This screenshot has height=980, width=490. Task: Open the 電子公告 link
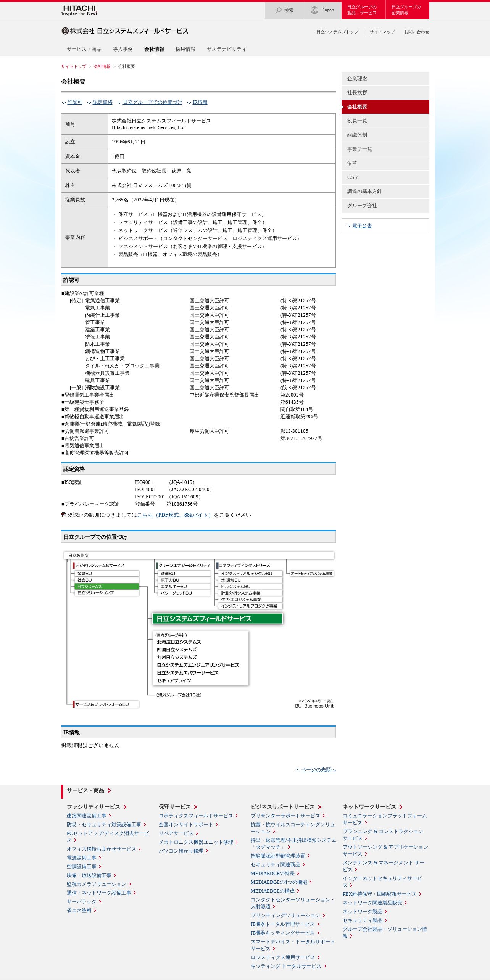362,226
